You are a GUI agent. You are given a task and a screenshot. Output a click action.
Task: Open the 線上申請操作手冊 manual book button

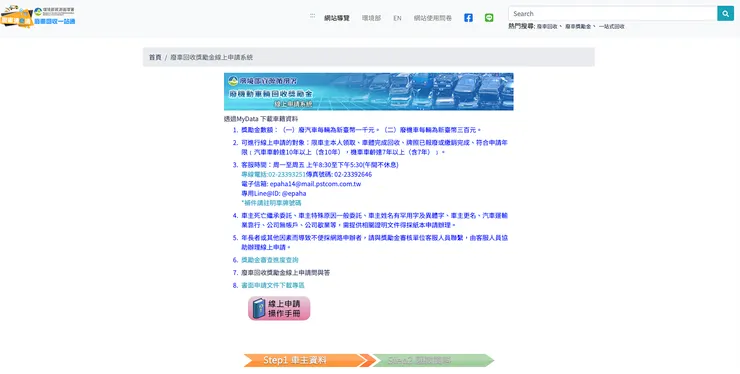click(x=279, y=308)
